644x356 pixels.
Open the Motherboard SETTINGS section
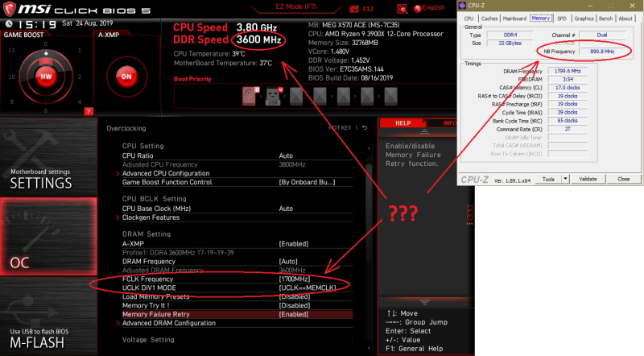point(48,156)
